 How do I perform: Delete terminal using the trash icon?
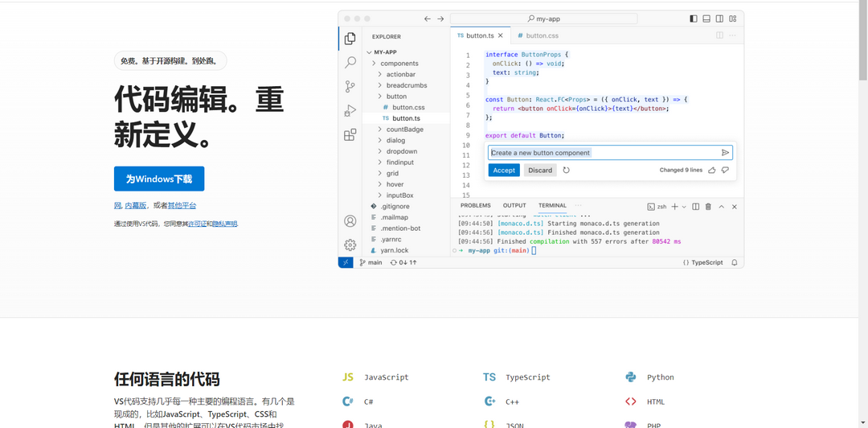[x=708, y=207]
